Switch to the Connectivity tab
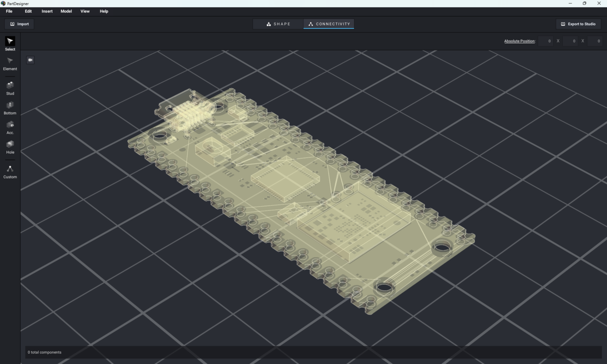The height and width of the screenshot is (364, 607). [x=329, y=24]
